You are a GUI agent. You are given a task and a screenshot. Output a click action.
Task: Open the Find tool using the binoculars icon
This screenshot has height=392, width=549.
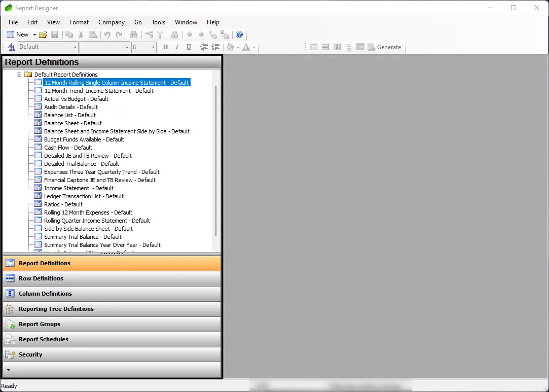[133, 34]
